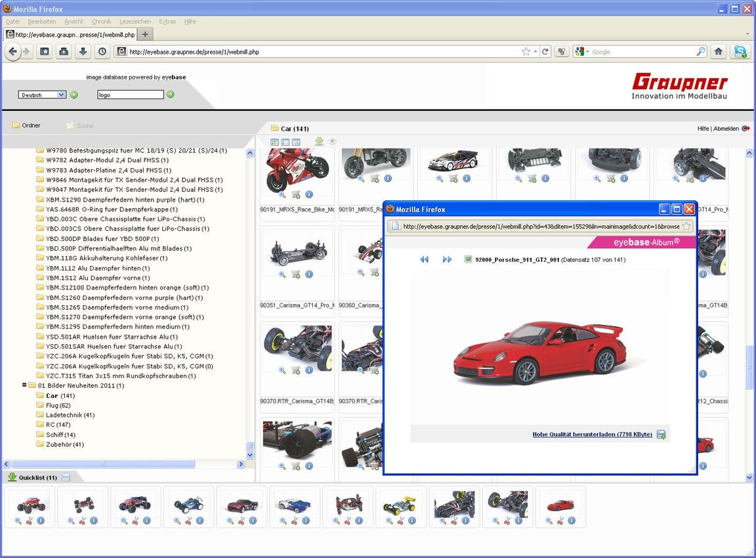Click the eye preview icon above thumbnails

pyautogui.click(x=333, y=141)
